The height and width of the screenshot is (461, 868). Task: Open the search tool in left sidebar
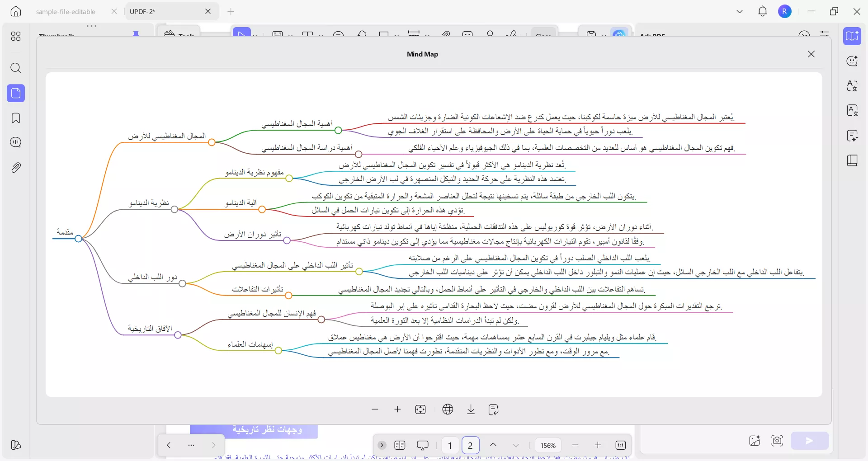(x=16, y=68)
